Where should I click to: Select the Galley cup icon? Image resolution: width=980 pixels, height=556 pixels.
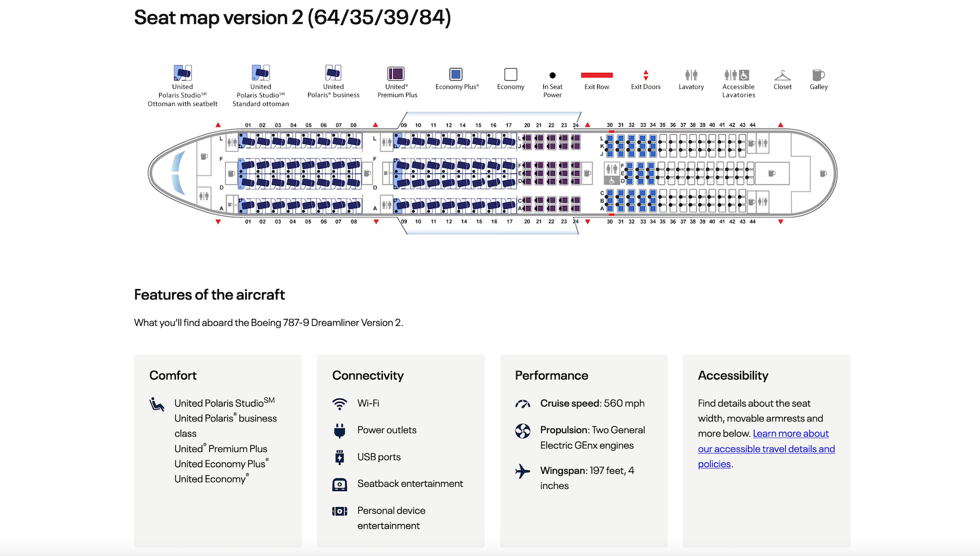pyautogui.click(x=818, y=75)
